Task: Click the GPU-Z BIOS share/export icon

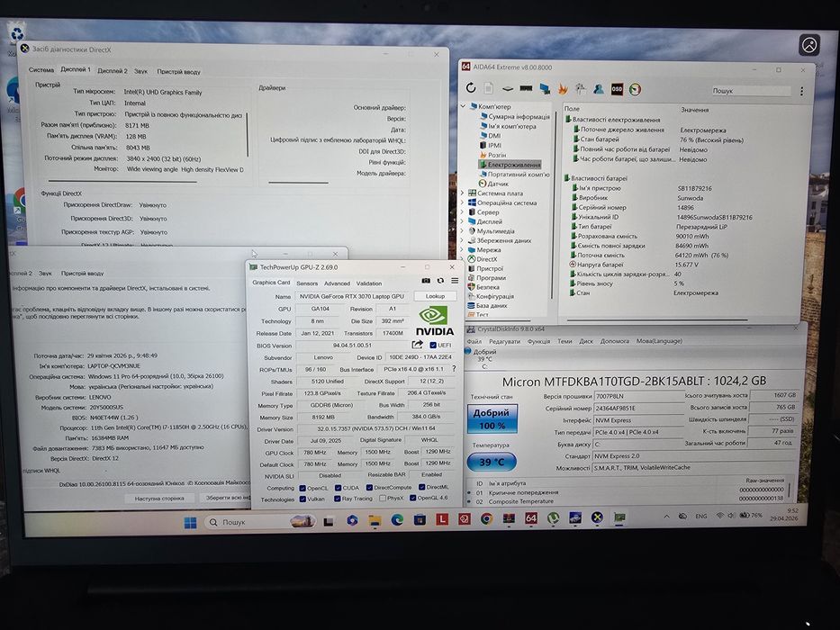Action: coord(418,345)
